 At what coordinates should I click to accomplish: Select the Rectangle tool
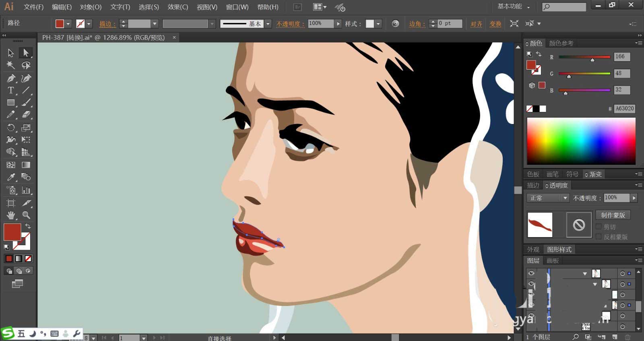pos(11,103)
